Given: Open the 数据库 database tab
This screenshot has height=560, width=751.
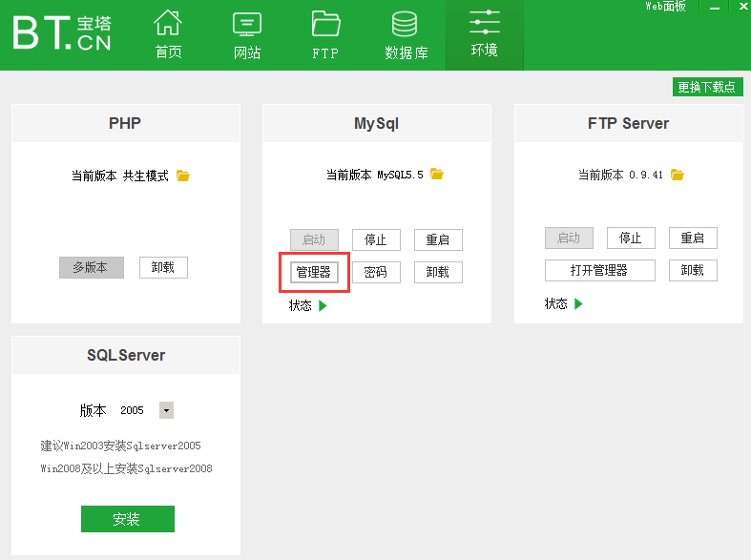Looking at the screenshot, I should [x=407, y=35].
